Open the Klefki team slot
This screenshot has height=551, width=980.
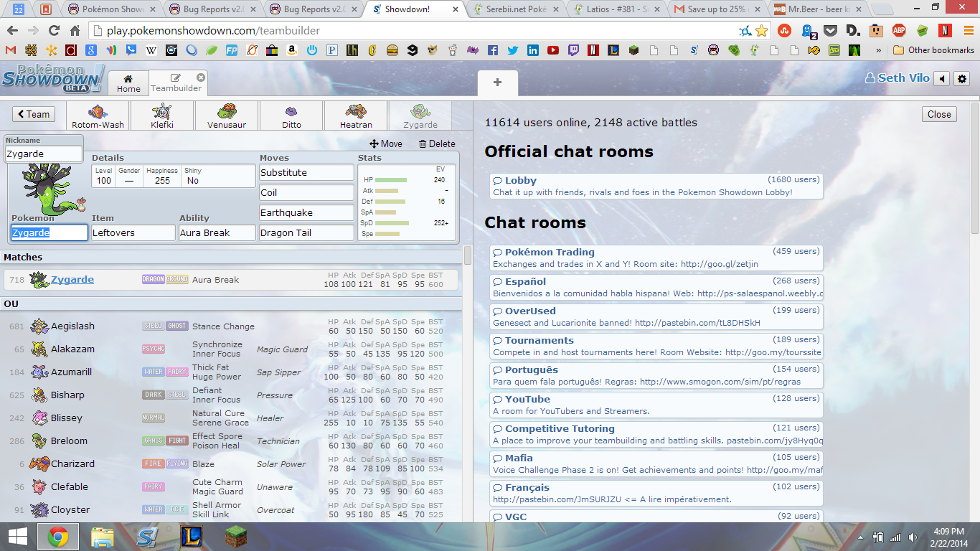pyautogui.click(x=162, y=116)
